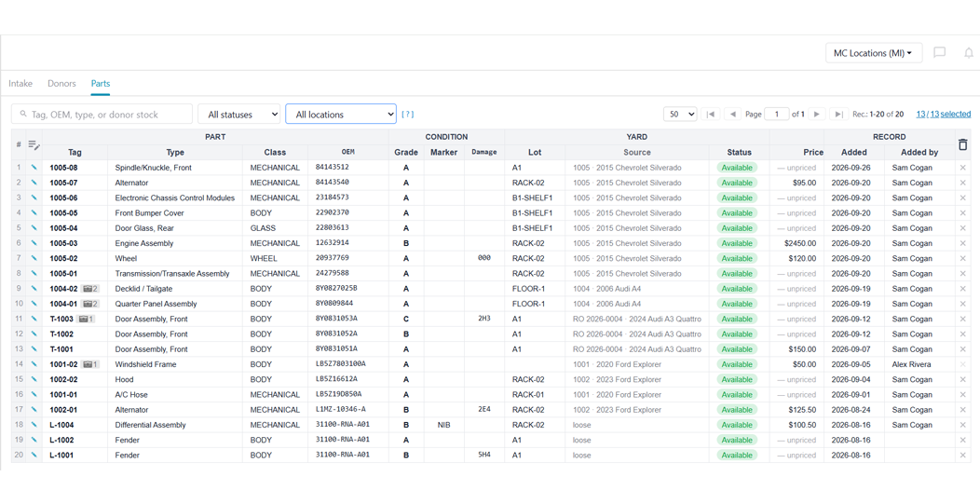Open the chat messages icon
The image size is (980, 504).
(939, 53)
